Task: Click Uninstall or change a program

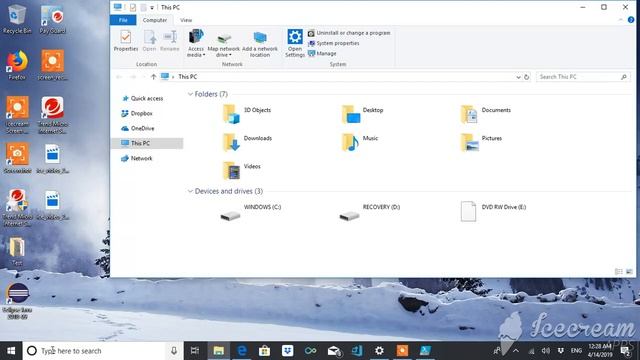Action: pos(349,33)
